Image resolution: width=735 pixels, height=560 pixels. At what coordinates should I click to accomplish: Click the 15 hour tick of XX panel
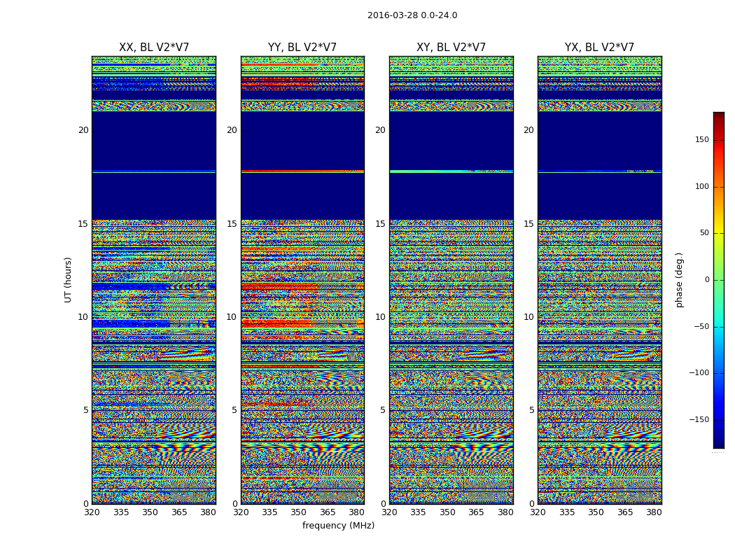83,224
